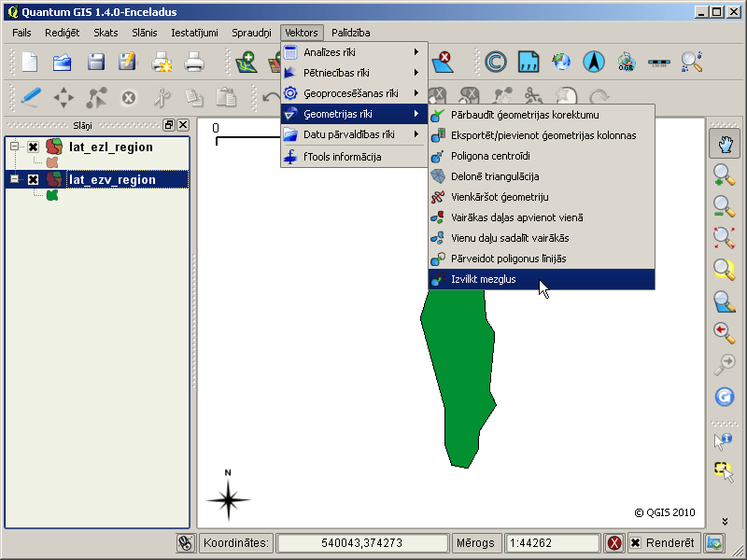Open the new print composer icon
This screenshot has width=747, height=560.
(162, 62)
